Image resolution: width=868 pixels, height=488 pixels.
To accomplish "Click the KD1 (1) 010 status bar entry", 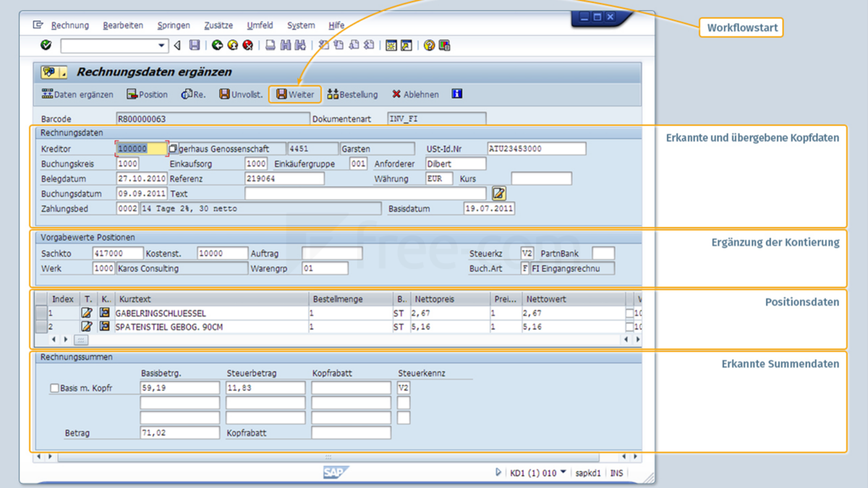I will tap(535, 472).
